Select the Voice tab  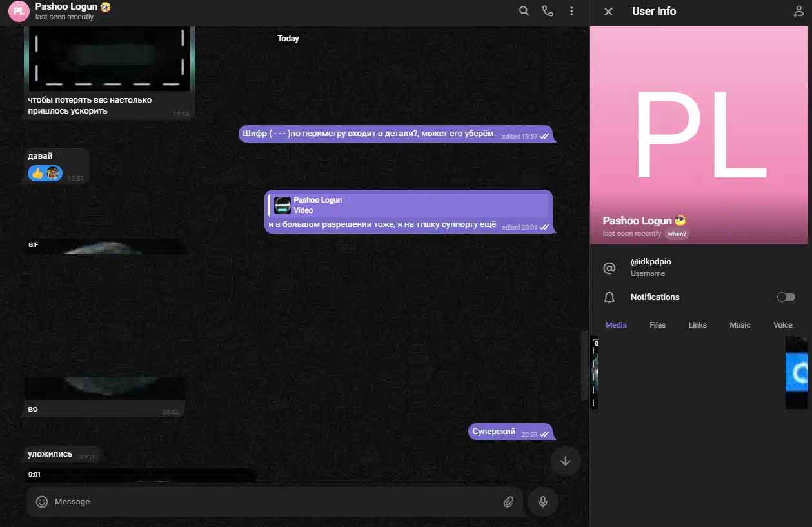pyautogui.click(x=782, y=325)
